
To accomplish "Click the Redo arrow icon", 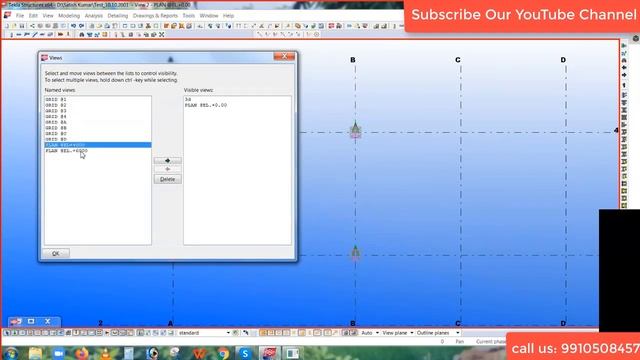I will (x=81, y=26).
